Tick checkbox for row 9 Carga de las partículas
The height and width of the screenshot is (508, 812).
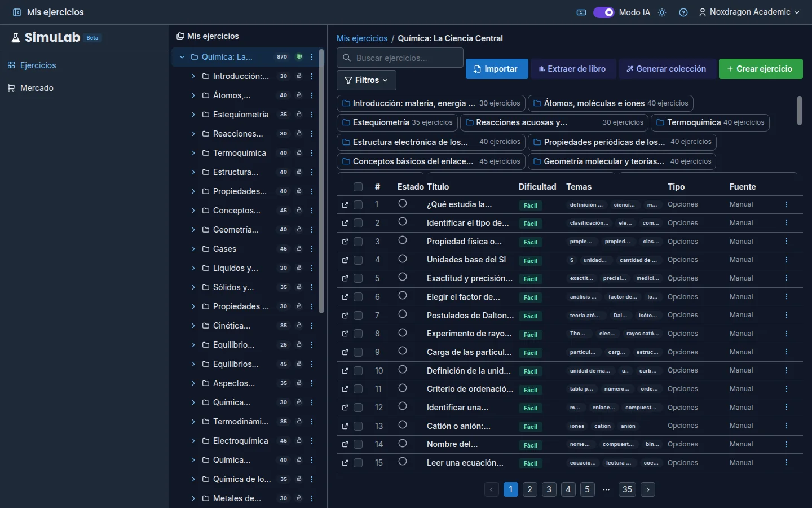358,352
